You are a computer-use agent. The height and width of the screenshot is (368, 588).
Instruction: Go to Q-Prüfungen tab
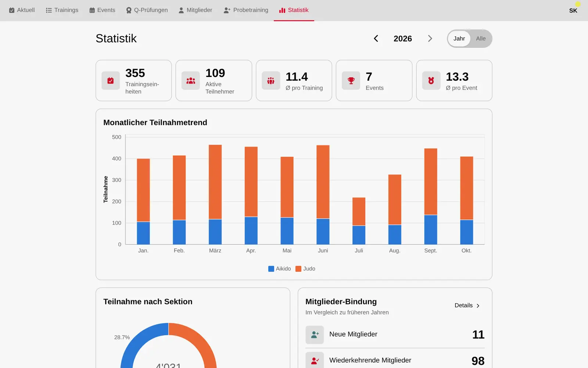point(147,10)
